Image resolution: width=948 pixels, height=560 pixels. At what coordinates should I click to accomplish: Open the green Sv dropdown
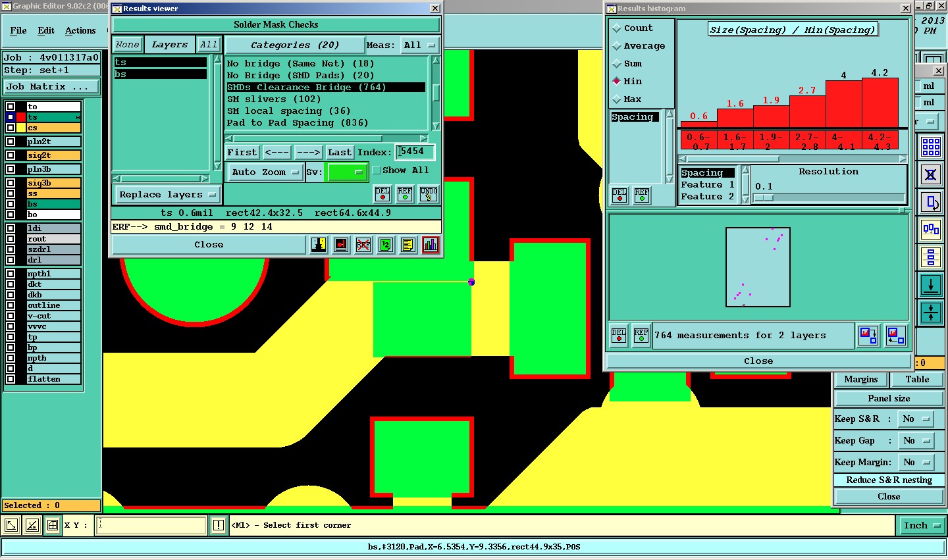click(x=348, y=172)
